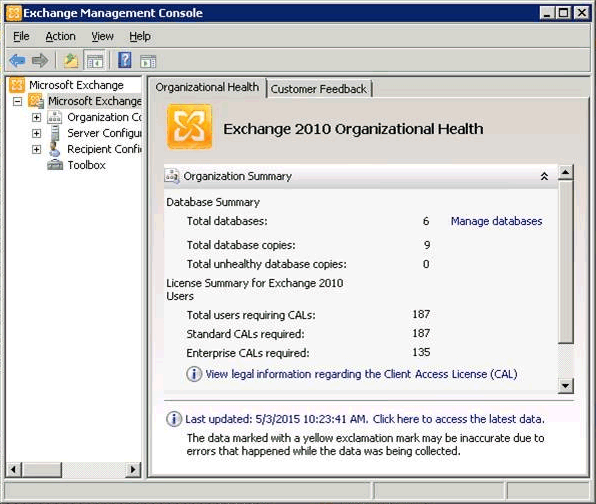Click the Database Summary heading
Image resolution: width=596 pixels, height=504 pixels.
click(213, 202)
